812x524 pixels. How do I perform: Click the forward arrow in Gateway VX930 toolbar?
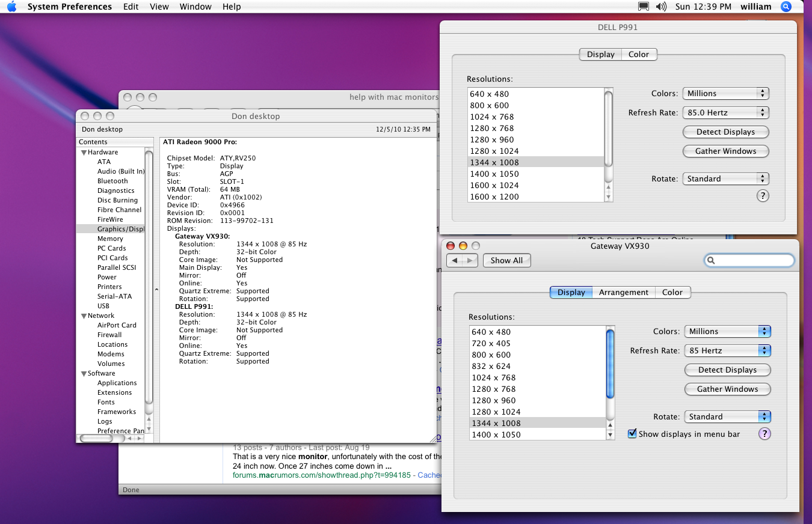(470, 260)
